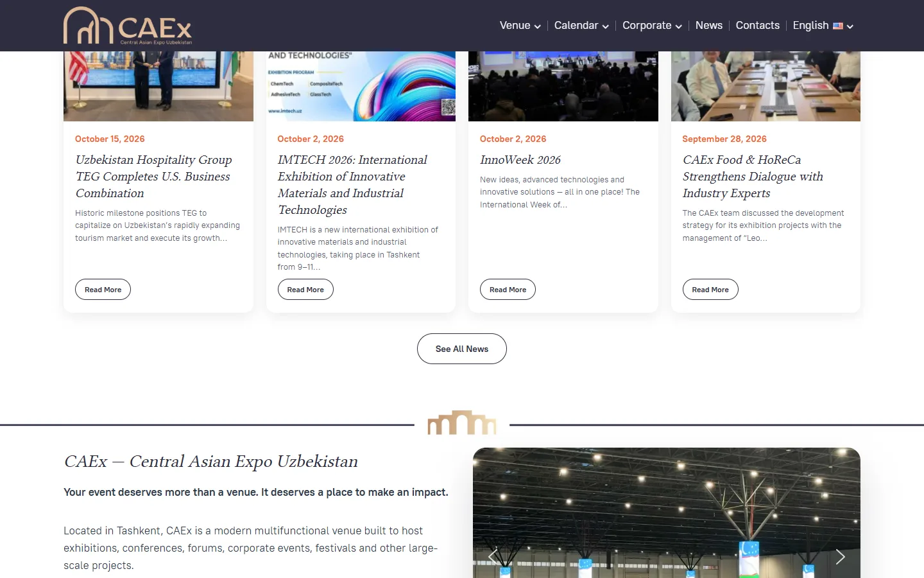Click paragraph 'Located in Tashkent, CAEx is a modern'
924x578 pixels.
(x=251, y=548)
